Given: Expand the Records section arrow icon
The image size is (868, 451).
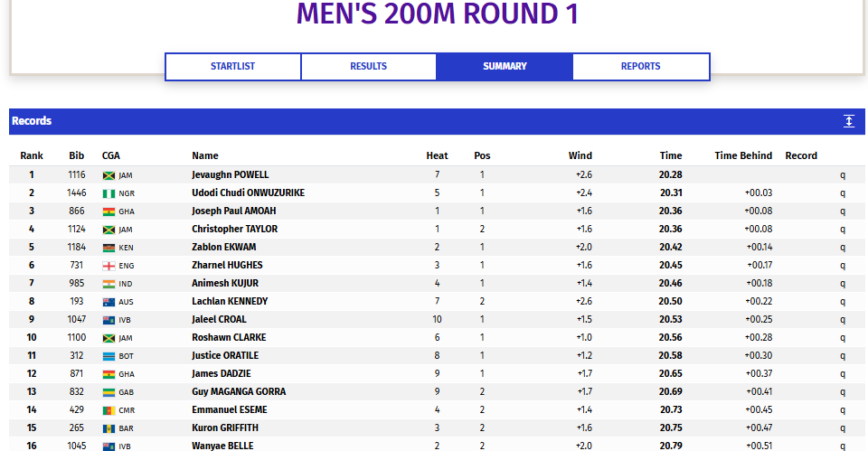Looking at the screenshot, I should [x=849, y=121].
